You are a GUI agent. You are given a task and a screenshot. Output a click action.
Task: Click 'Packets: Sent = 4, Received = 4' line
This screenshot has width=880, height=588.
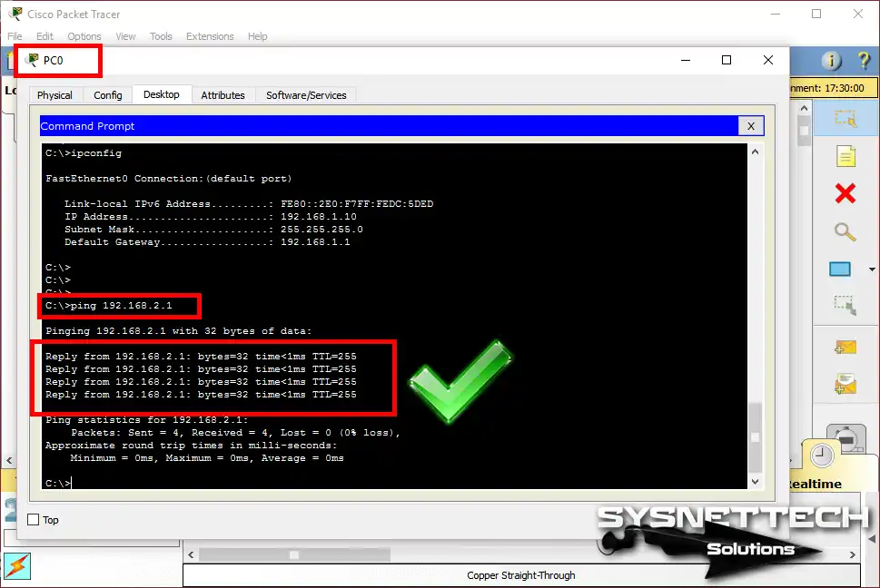(x=236, y=433)
